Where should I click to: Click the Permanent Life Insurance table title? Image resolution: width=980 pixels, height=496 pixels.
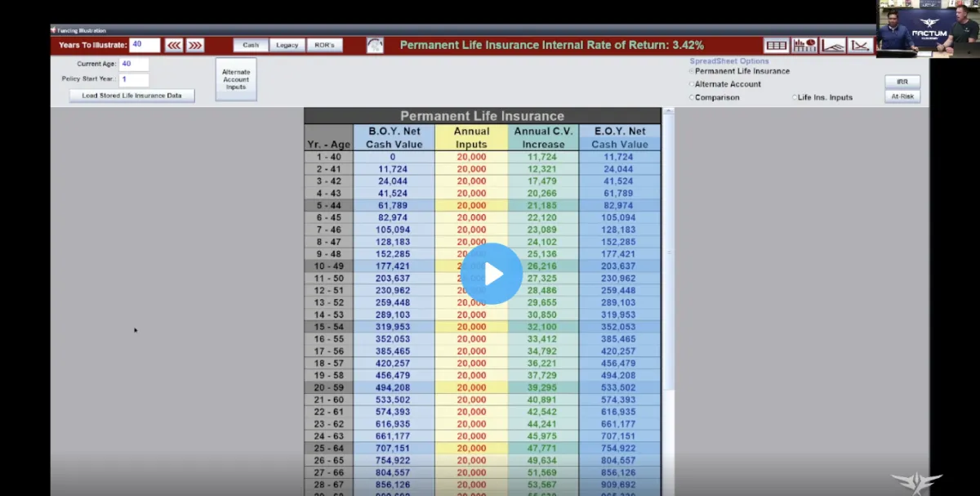482,116
